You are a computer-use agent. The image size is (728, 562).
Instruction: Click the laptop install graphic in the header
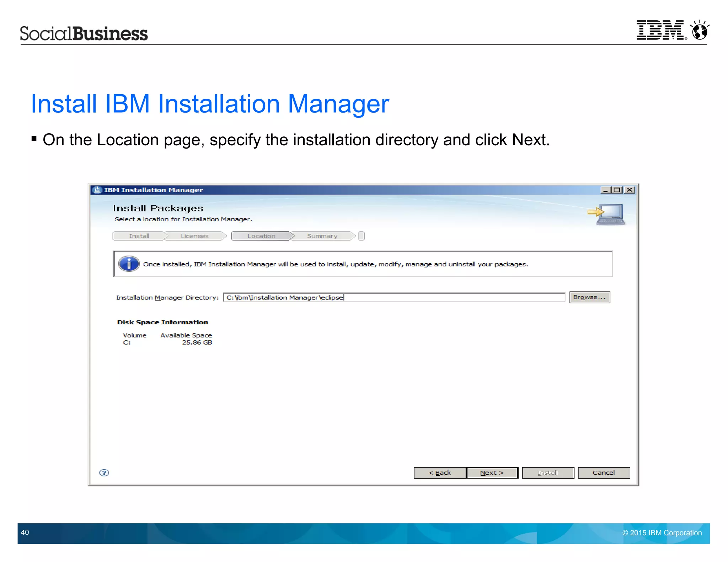click(x=606, y=214)
